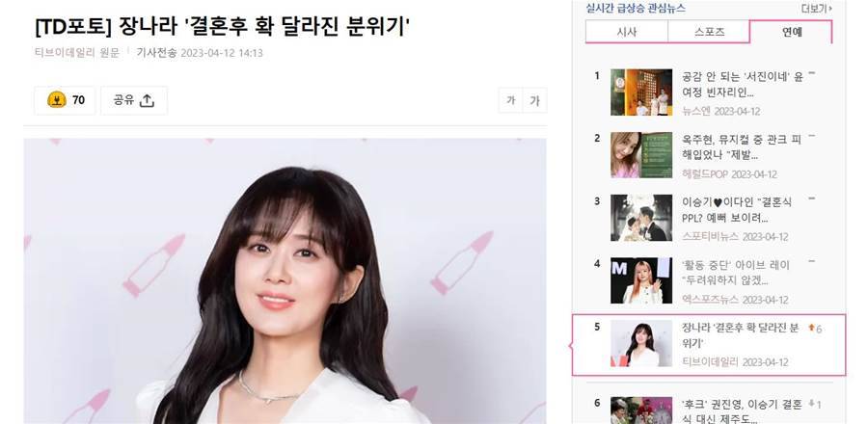Open headline '활동 중단' 아이브 레이
Screen dimensions: 868x424
pyautogui.click(x=736, y=273)
